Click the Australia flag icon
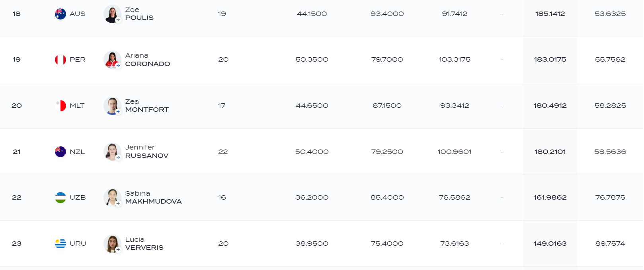This screenshot has height=270, width=644. [x=60, y=14]
